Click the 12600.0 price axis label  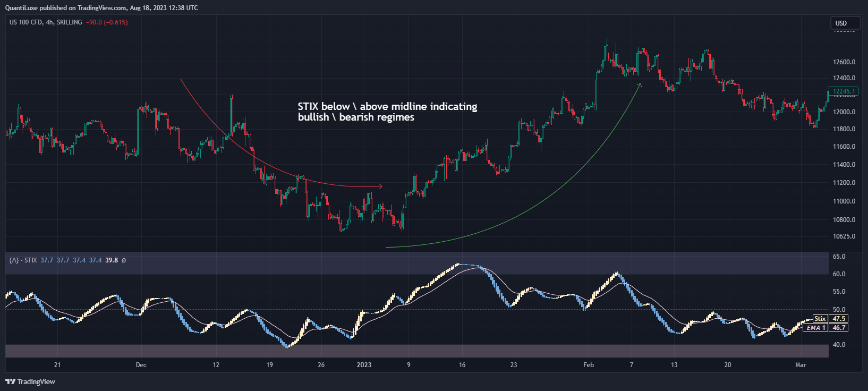(844, 62)
